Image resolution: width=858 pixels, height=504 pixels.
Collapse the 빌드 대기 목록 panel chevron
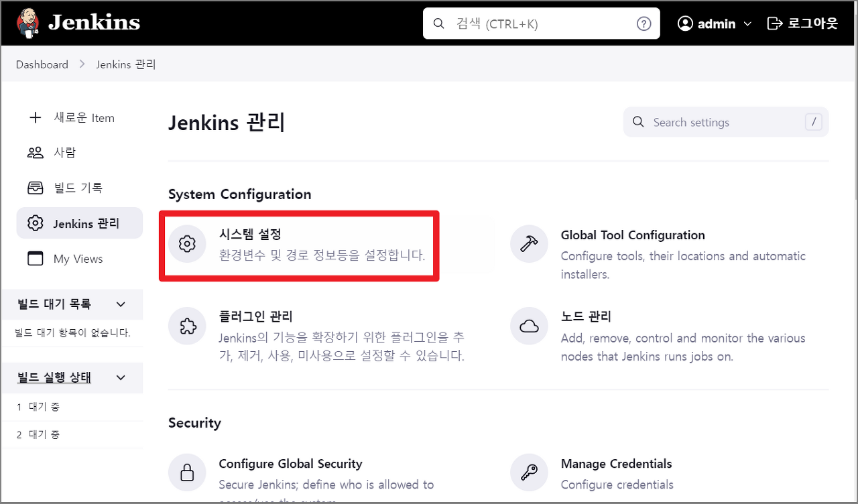pyautogui.click(x=121, y=304)
